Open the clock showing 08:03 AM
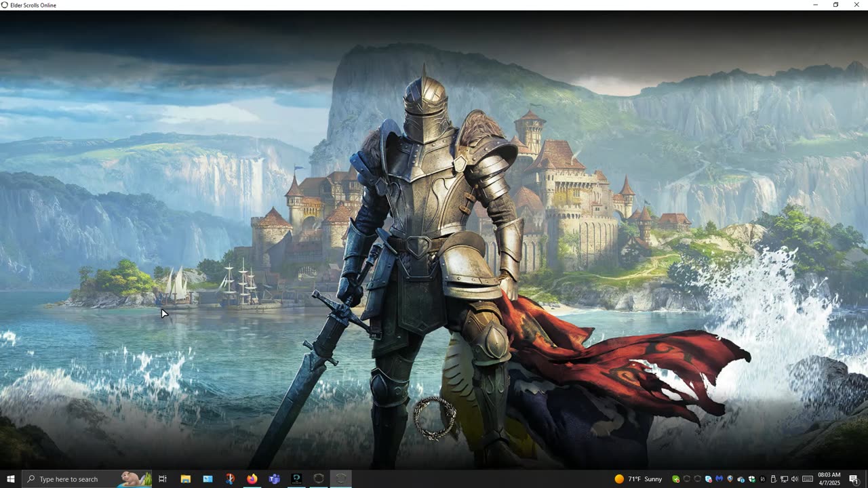 point(829,479)
